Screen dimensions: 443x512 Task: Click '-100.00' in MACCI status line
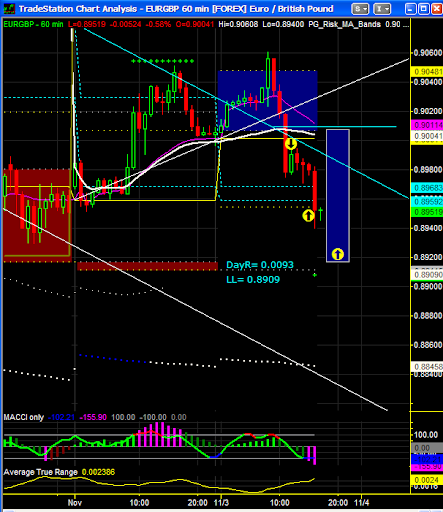153,417
